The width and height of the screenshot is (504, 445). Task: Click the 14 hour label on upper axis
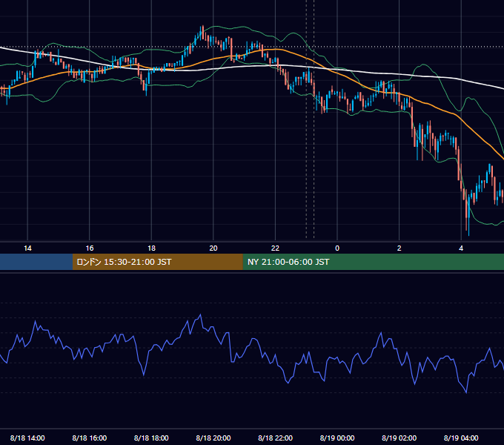27,248
